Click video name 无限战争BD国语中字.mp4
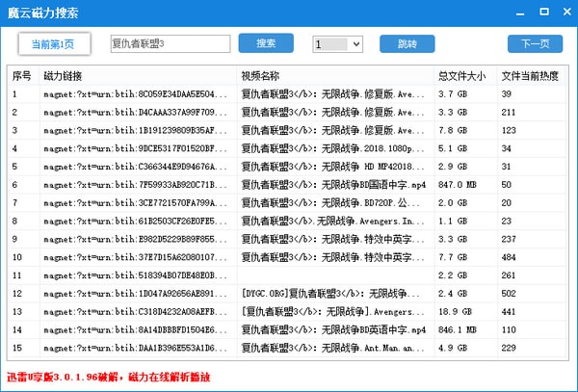 tap(333, 185)
